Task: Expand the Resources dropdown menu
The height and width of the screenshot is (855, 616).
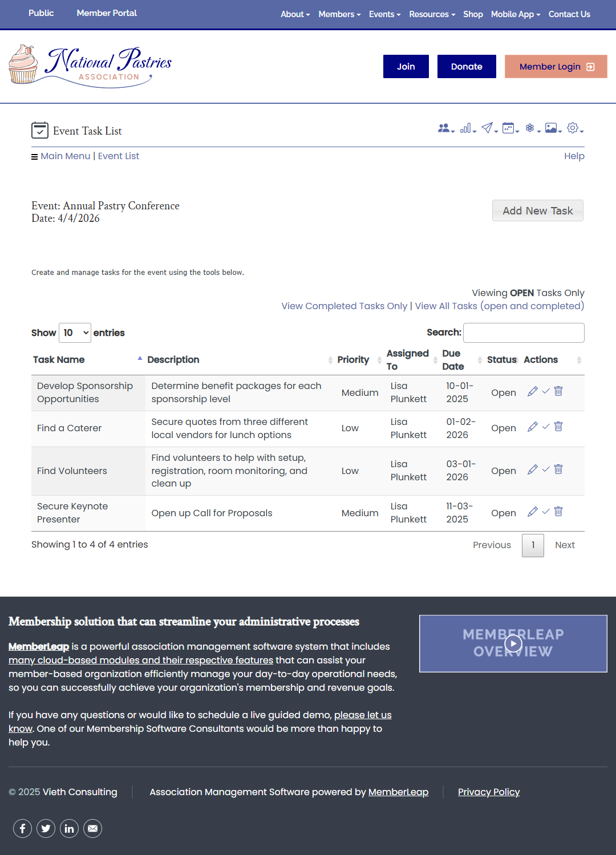Action: [432, 14]
